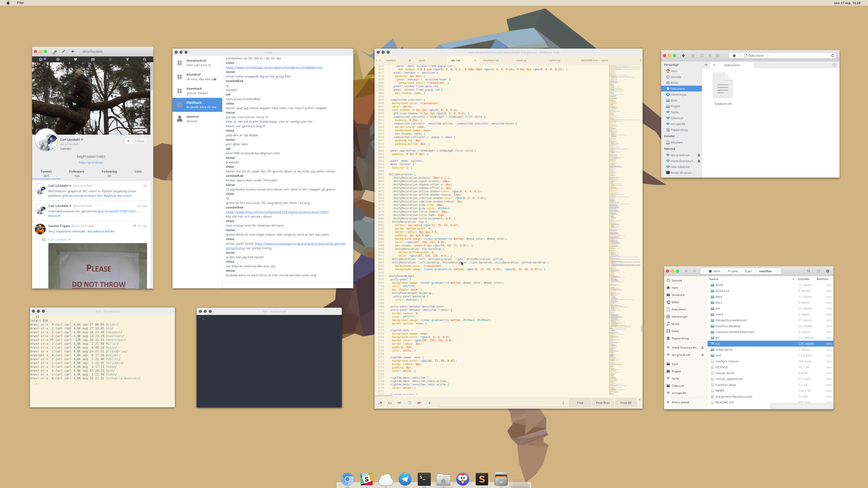868x488 pixels.
Task: Open the Follow button dropdown arrow
Action: pos(128,141)
